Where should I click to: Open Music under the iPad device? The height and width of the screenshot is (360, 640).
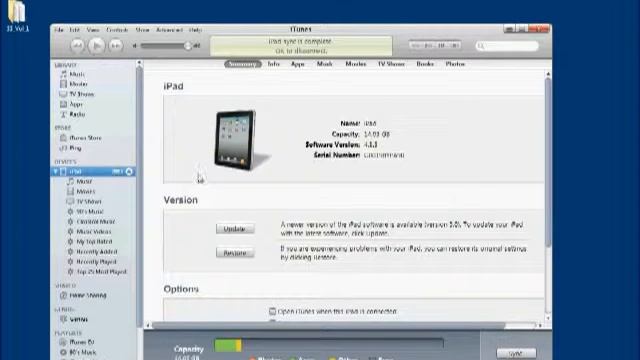[x=84, y=181]
